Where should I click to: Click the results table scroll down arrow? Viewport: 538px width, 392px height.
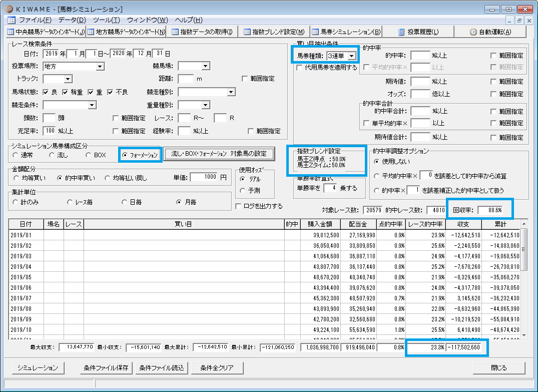tap(523, 335)
